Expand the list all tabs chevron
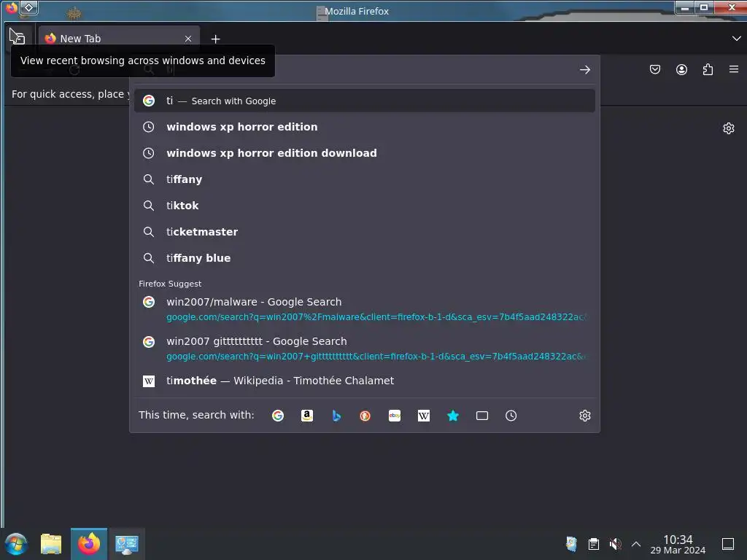 (736, 39)
